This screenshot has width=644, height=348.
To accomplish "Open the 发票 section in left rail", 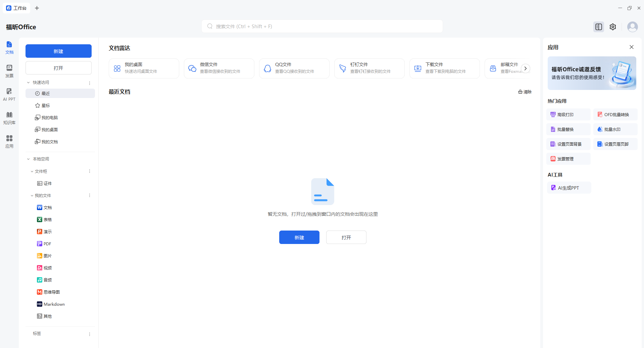I will click(x=9, y=71).
